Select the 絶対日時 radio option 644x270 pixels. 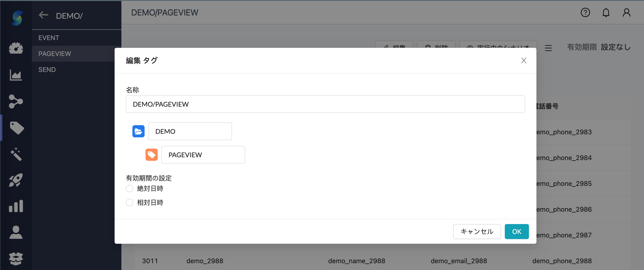130,188
